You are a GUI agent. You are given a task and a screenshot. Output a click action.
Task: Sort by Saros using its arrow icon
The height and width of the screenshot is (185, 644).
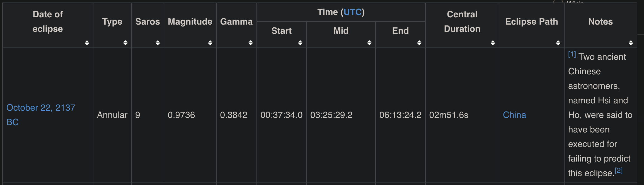158,43
